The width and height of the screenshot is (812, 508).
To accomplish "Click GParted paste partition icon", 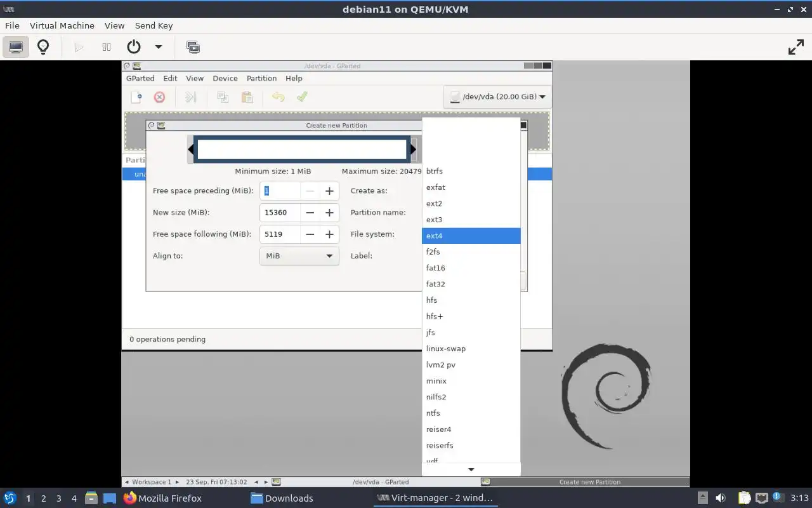I will [x=247, y=97].
